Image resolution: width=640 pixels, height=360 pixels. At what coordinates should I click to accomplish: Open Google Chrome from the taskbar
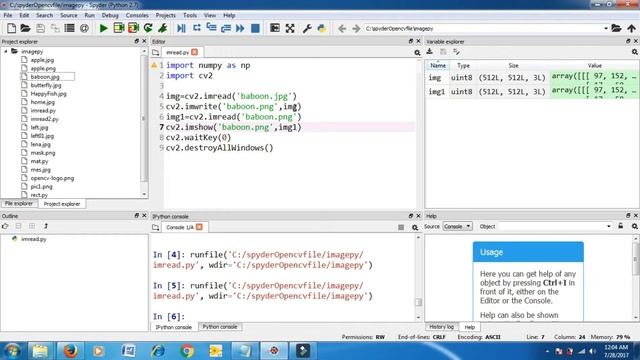(x=187, y=351)
